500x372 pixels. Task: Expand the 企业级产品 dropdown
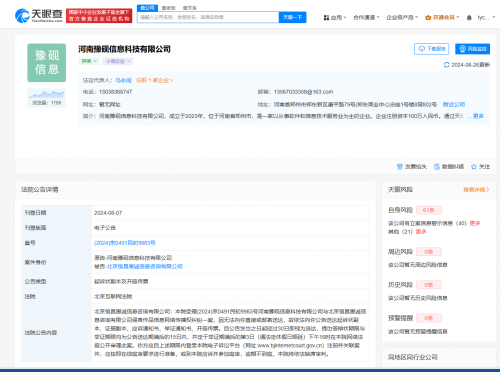pyautogui.click(x=402, y=17)
